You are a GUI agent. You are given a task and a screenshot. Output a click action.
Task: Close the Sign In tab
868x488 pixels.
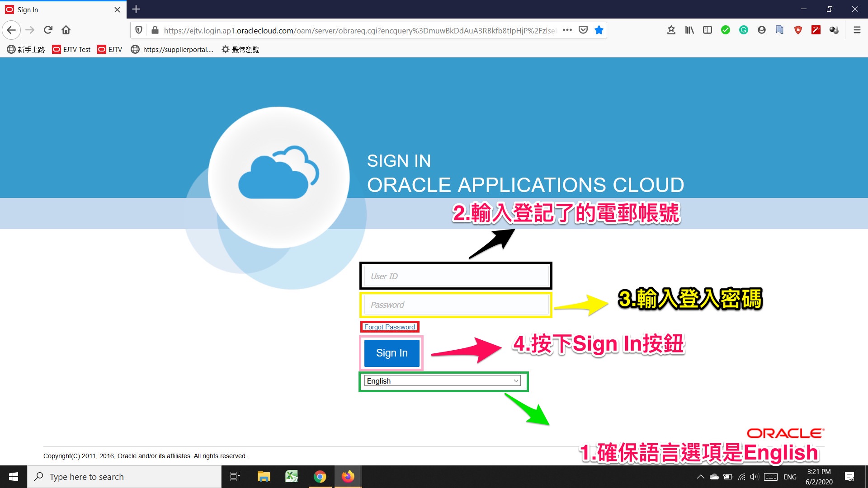117,9
